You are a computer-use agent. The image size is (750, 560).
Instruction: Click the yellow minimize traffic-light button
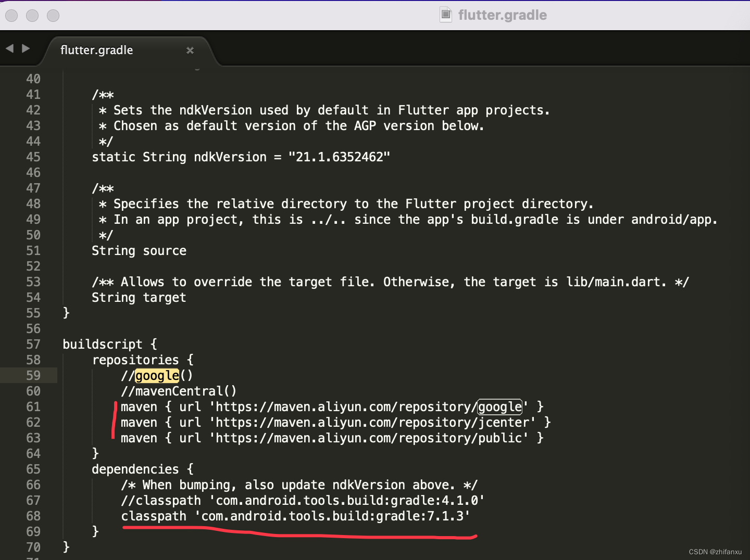click(32, 16)
